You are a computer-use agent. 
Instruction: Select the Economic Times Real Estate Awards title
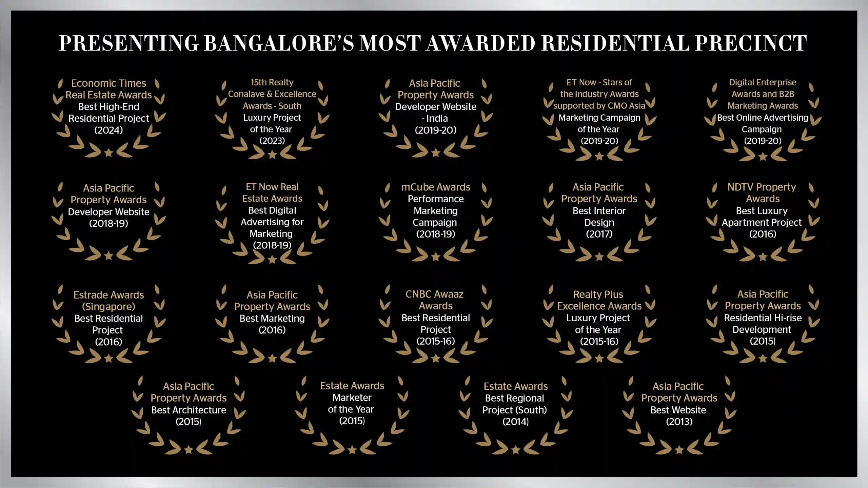click(108, 89)
